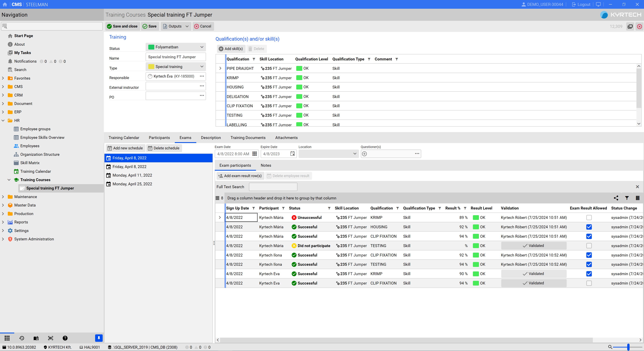
Task: Open the Exam Date calendar picker icon
Action: (254, 154)
